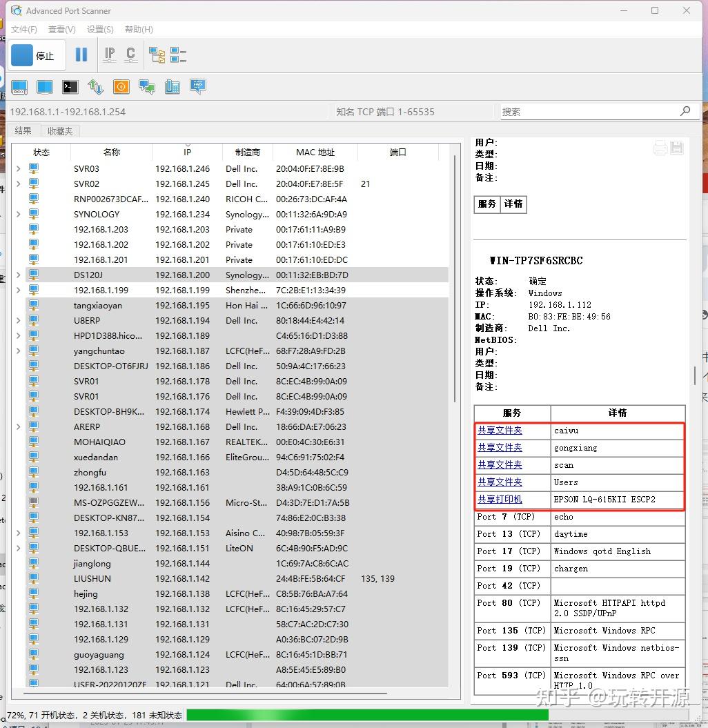The height and width of the screenshot is (728, 708).
Task: Click the chat bubbles icon
Action: click(146, 87)
